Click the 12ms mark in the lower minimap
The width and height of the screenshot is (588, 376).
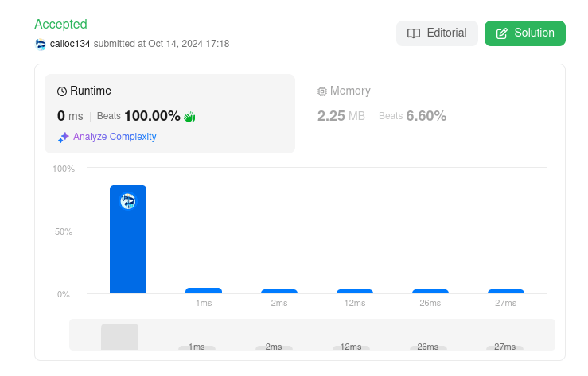pyautogui.click(x=351, y=347)
